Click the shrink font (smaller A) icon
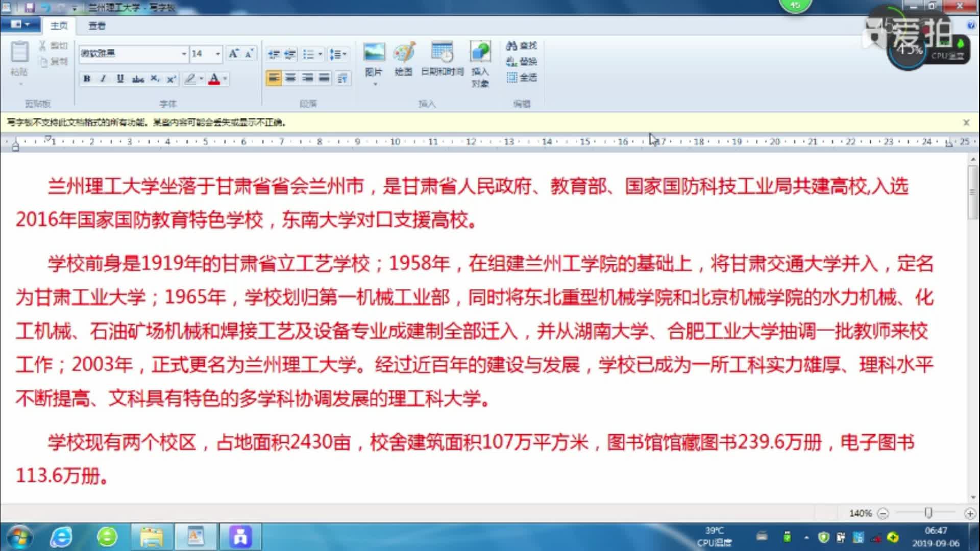Viewport: 980px width, 551px height. coord(249,54)
